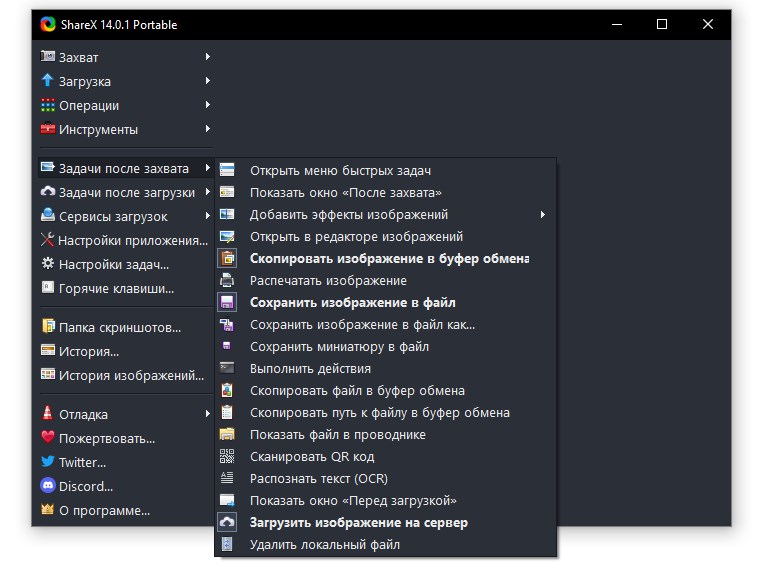Toggle off Скопировать изображение в буфер обмена
This screenshot has height=585, width=763.
pos(386,258)
